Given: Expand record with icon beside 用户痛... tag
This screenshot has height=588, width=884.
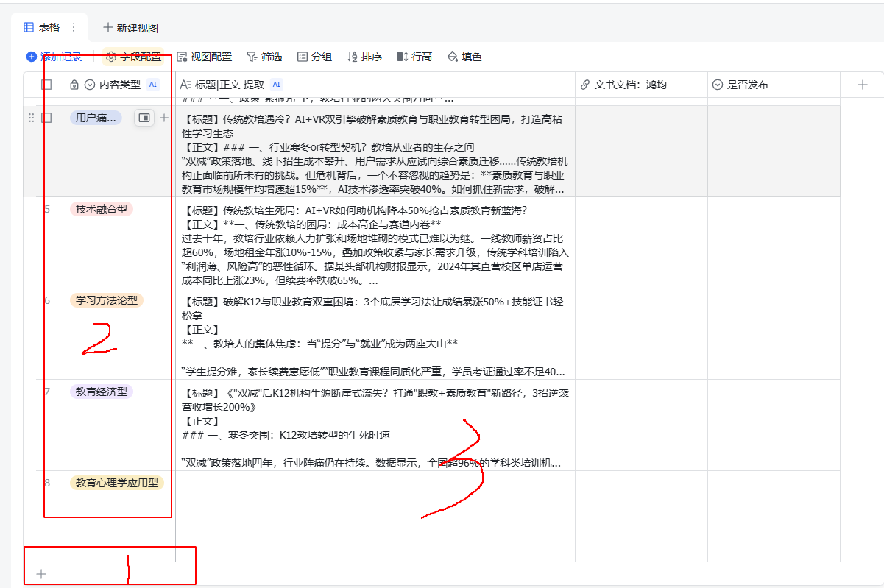Looking at the screenshot, I should point(144,118).
